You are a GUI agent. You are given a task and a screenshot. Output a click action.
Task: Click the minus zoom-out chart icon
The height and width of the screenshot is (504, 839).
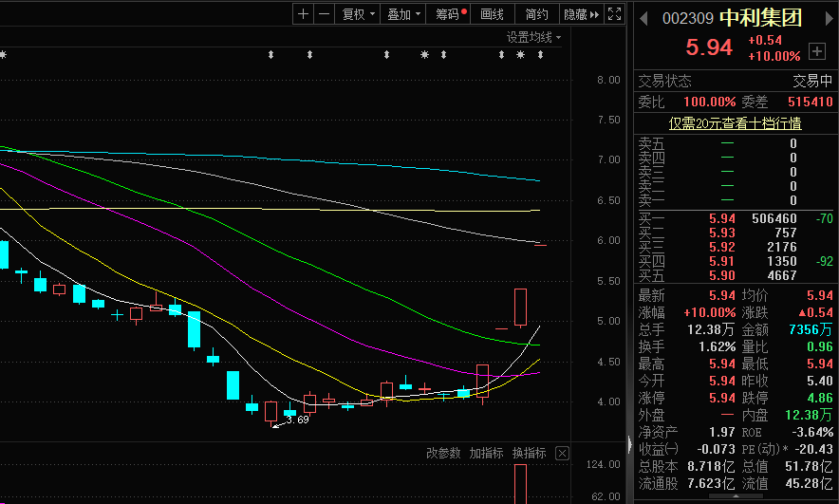325,14
